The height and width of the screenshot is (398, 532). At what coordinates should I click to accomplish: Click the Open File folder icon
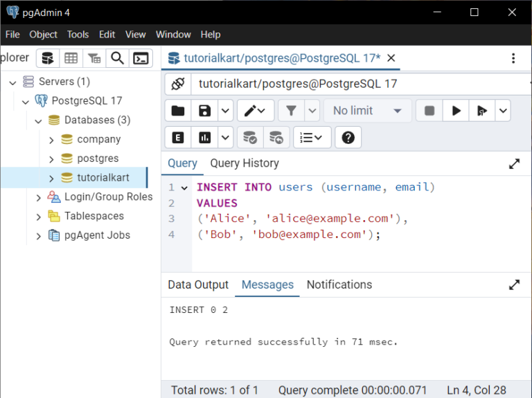tap(178, 111)
